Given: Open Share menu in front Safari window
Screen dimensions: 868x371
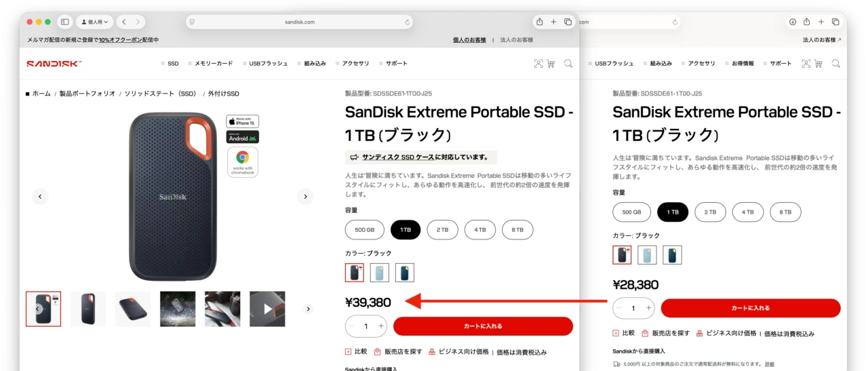Looking at the screenshot, I should pyautogui.click(x=539, y=22).
